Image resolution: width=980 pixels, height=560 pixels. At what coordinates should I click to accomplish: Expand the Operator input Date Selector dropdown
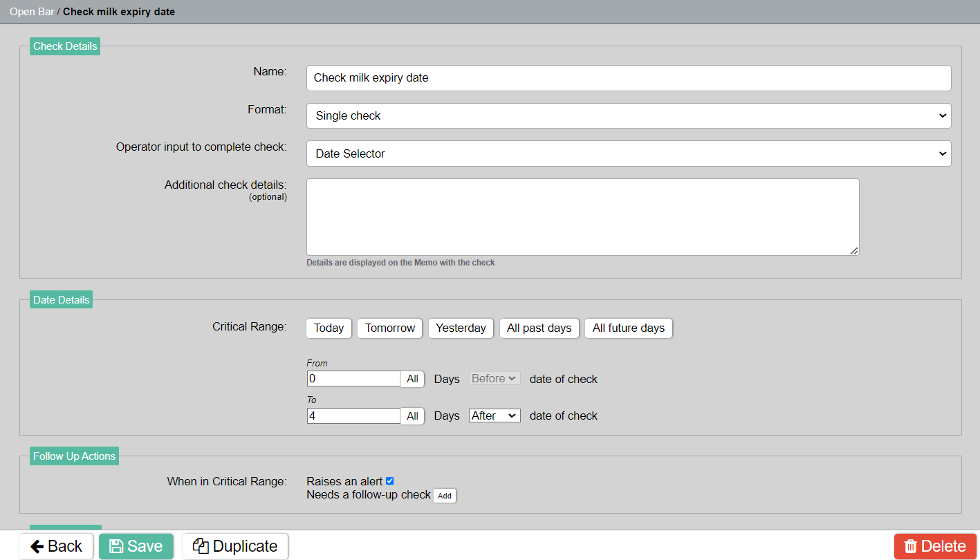click(628, 153)
